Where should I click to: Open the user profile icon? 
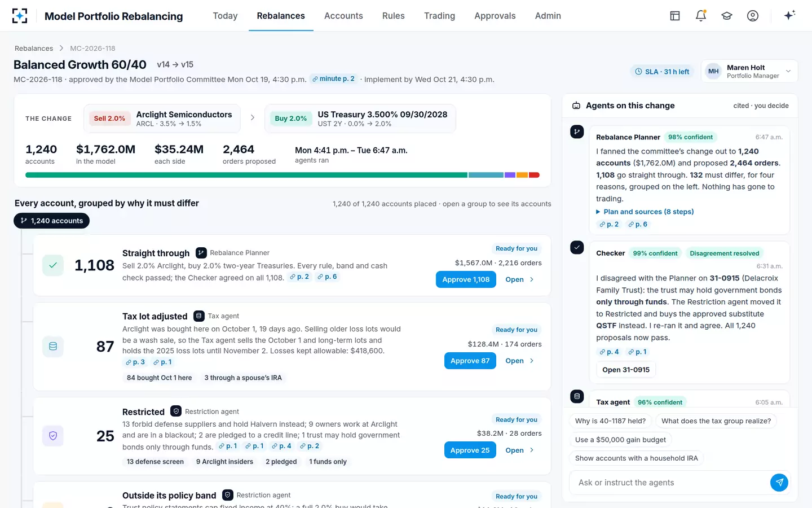[753, 16]
